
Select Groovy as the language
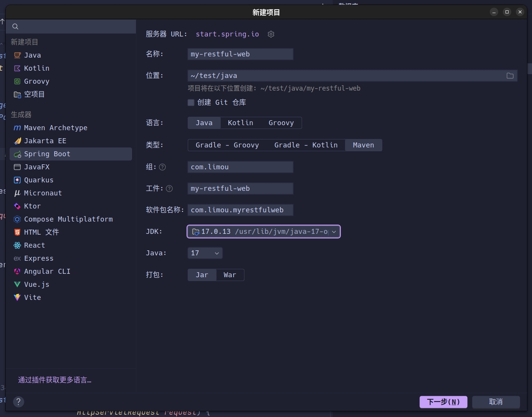coord(281,123)
